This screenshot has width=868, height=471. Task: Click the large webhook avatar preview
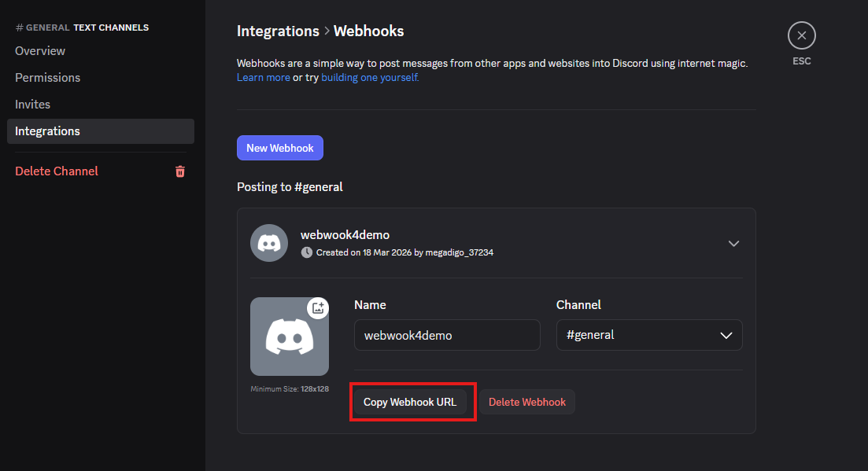tap(290, 336)
